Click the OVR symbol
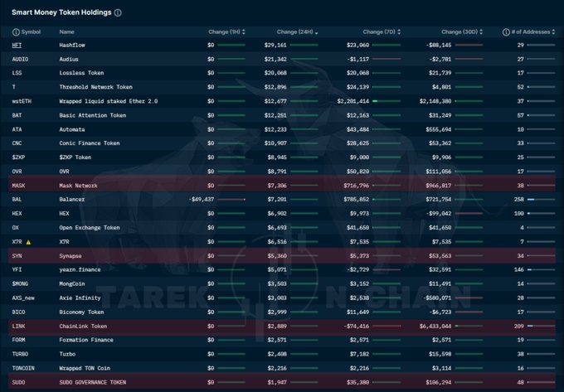Screen dimensions: 564x392 click(x=17, y=172)
